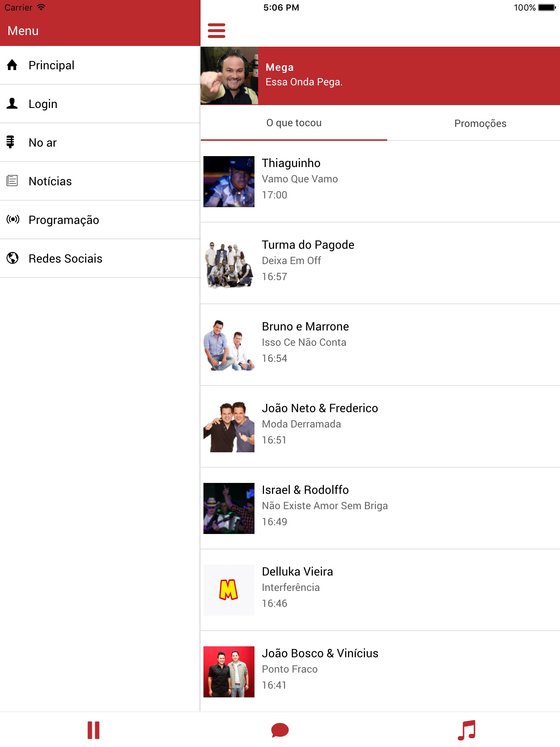Image resolution: width=560 pixels, height=747 pixels.
Task: Tap the João Bosco & Vinícius thumbnail
Action: (x=229, y=672)
